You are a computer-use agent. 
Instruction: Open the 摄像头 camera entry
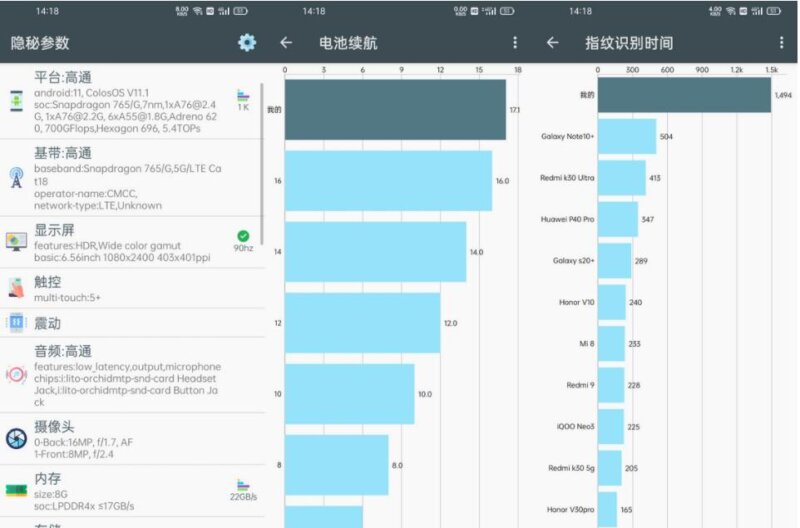click(x=132, y=439)
